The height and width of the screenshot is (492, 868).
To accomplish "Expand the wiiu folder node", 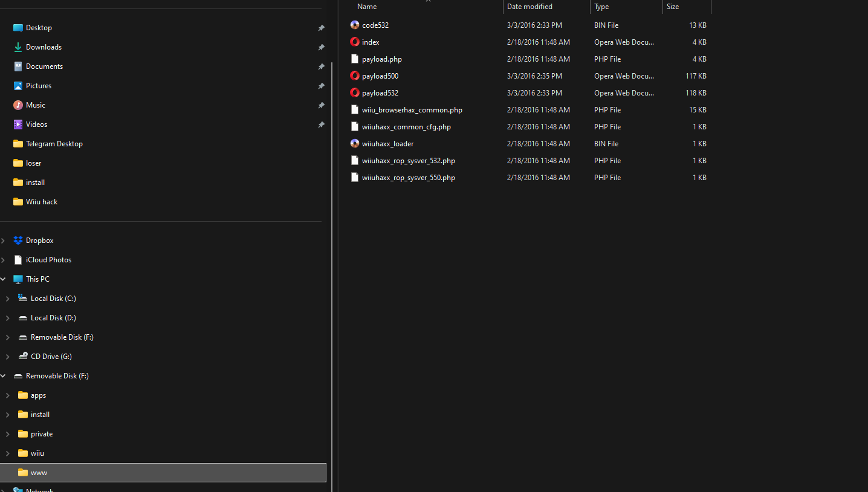I will click(7, 453).
